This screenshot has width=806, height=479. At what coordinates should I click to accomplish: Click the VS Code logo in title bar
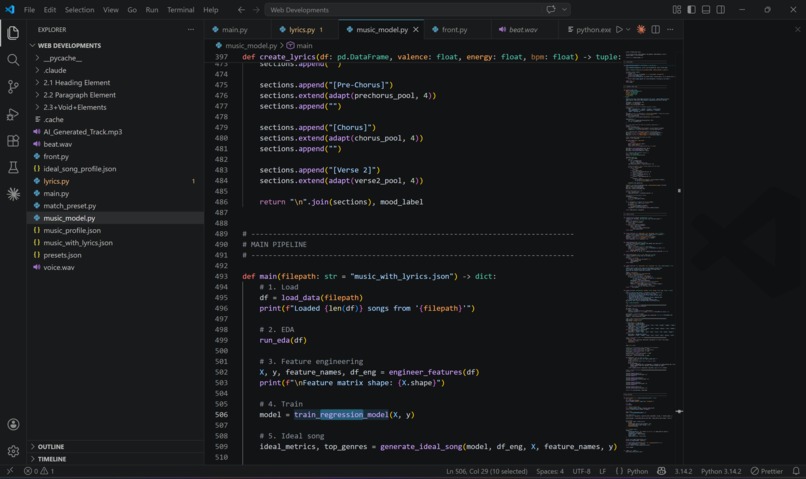point(10,9)
